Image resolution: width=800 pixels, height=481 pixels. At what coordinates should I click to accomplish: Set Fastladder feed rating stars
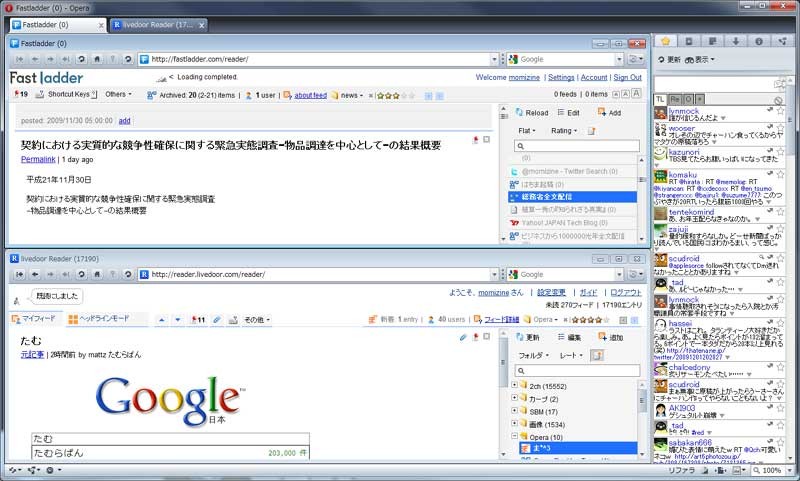[395, 95]
